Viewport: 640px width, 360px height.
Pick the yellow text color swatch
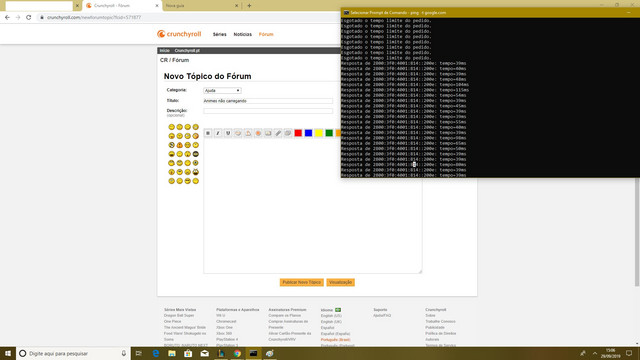(318, 133)
